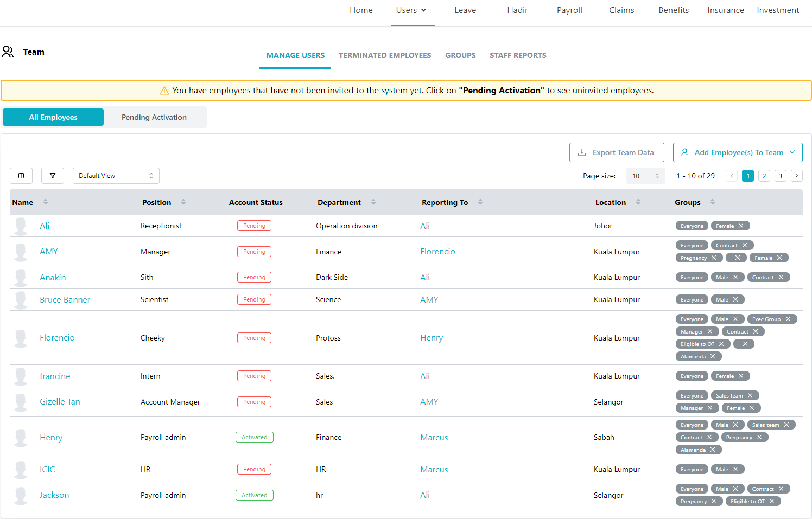Remove Exec Group tag from Florencio's row
Image resolution: width=812 pixels, height=519 pixels.
[x=788, y=319]
